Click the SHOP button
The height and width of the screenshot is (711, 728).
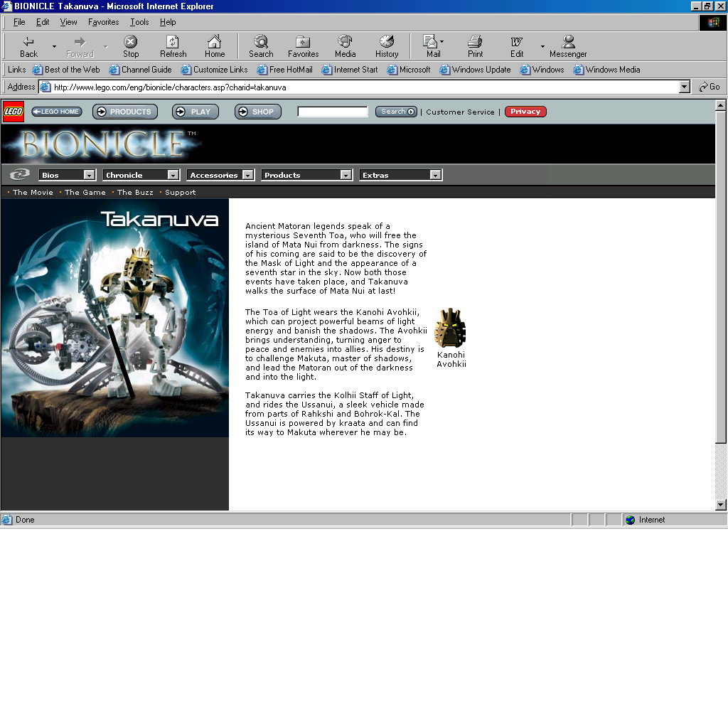click(x=257, y=112)
